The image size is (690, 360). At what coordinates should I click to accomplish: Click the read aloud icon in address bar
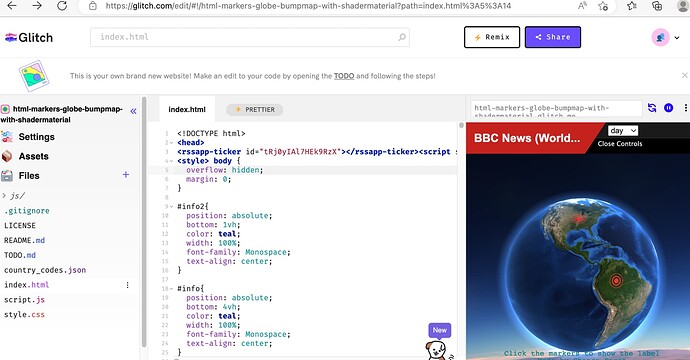point(582,6)
